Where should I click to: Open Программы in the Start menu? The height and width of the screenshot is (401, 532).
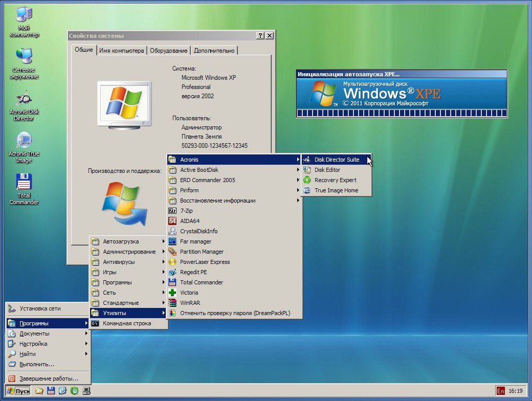[48, 323]
